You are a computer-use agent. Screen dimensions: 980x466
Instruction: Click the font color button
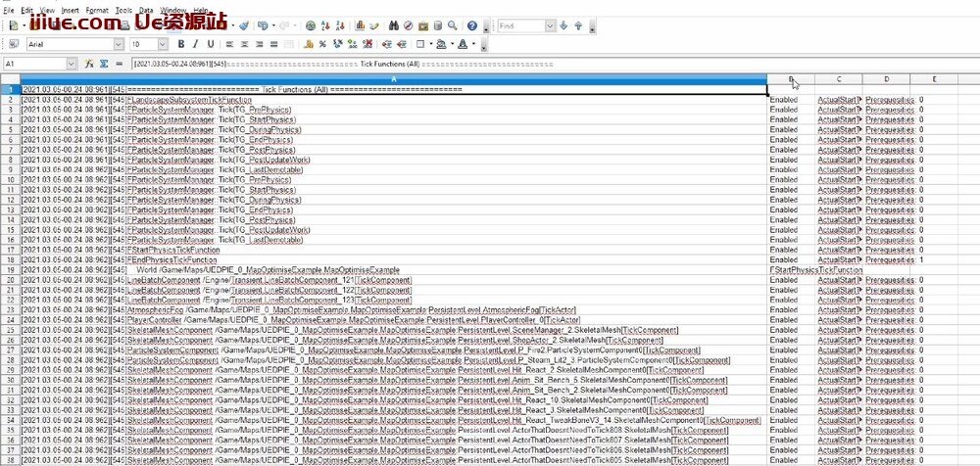464,44
